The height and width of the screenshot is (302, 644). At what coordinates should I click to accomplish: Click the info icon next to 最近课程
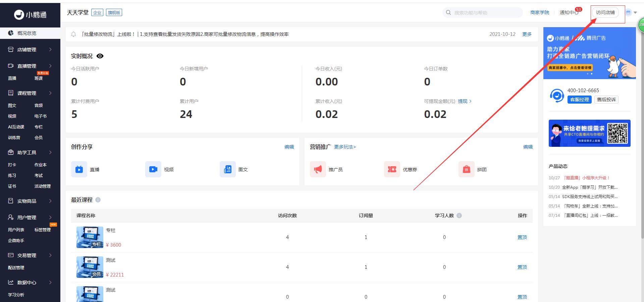coord(98,200)
